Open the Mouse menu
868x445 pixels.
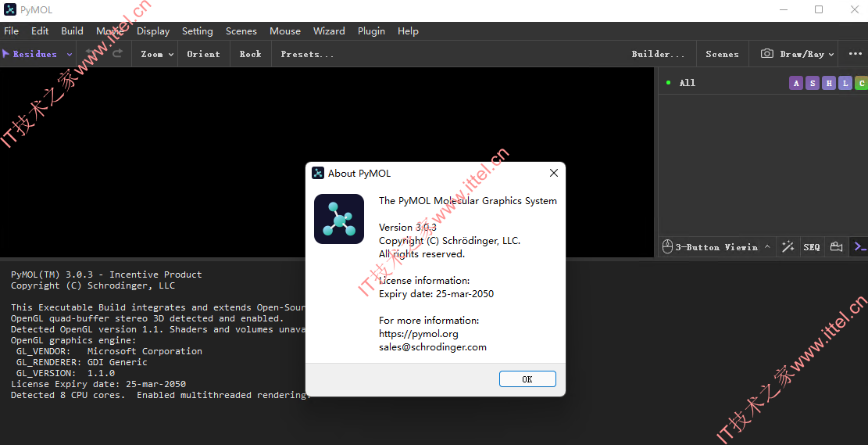(x=285, y=31)
